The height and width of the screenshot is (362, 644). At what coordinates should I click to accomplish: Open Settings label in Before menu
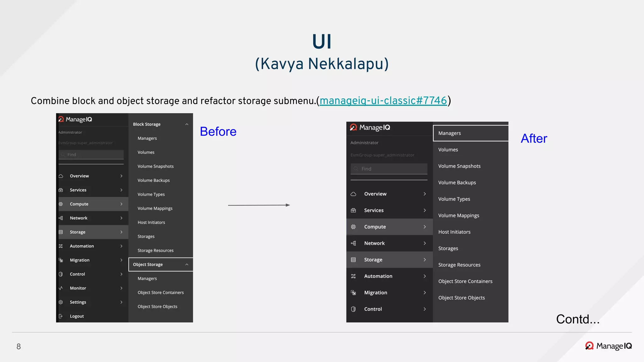[78, 302]
